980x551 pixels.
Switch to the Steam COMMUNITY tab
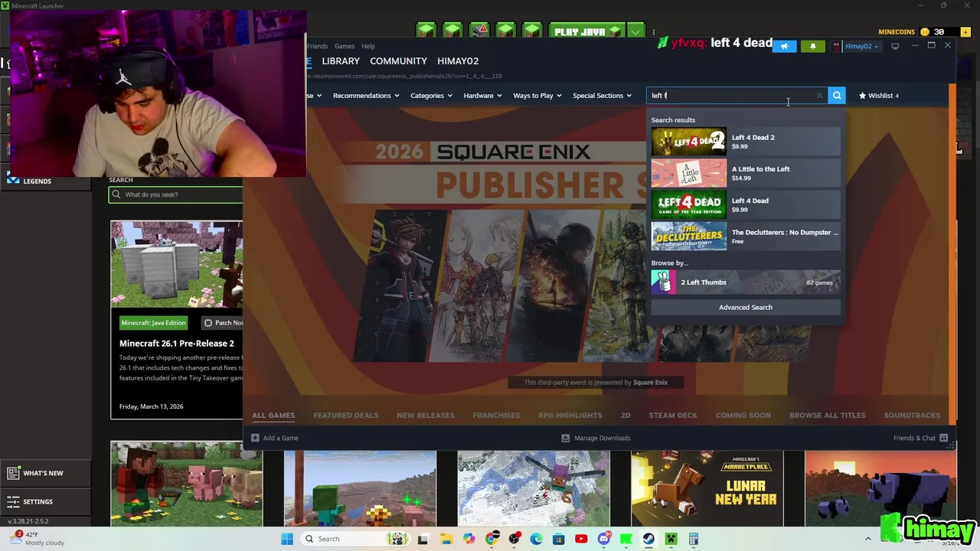pyautogui.click(x=398, y=61)
